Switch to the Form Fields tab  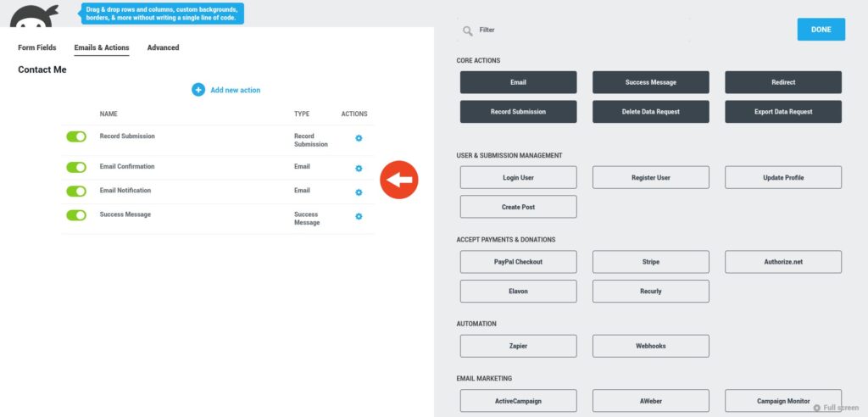pyautogui.click(x=37, y=47)
